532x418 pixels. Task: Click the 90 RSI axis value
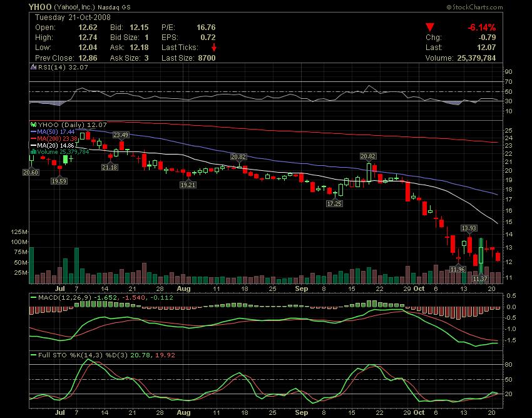tap(509, 71)
